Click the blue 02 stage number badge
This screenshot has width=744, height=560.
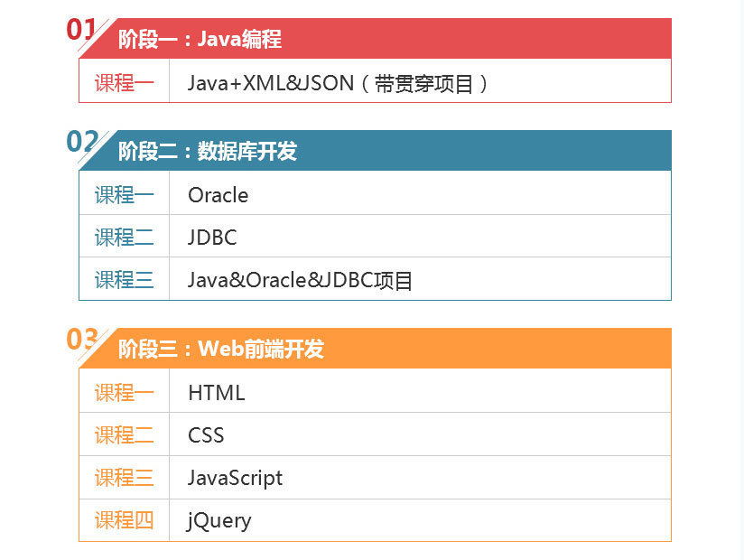[82, 142]
